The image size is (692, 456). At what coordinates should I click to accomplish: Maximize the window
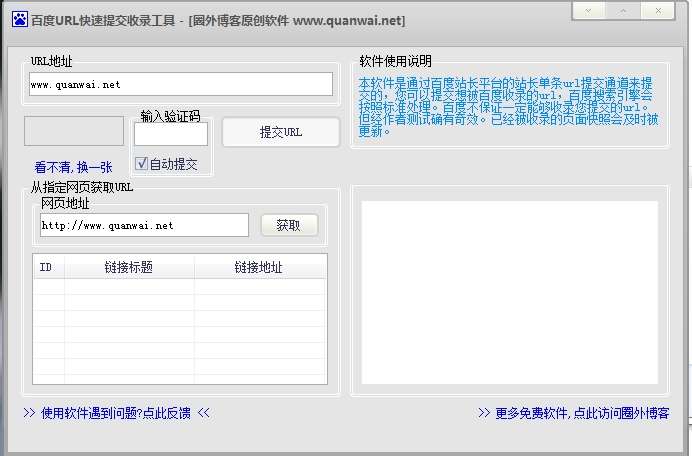click(x=623, y=11)
